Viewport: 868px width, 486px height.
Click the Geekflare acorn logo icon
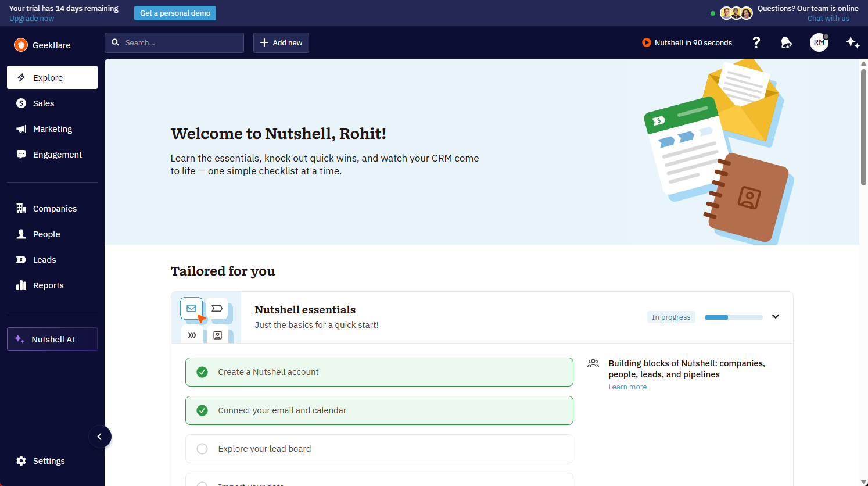coord(21,45)
